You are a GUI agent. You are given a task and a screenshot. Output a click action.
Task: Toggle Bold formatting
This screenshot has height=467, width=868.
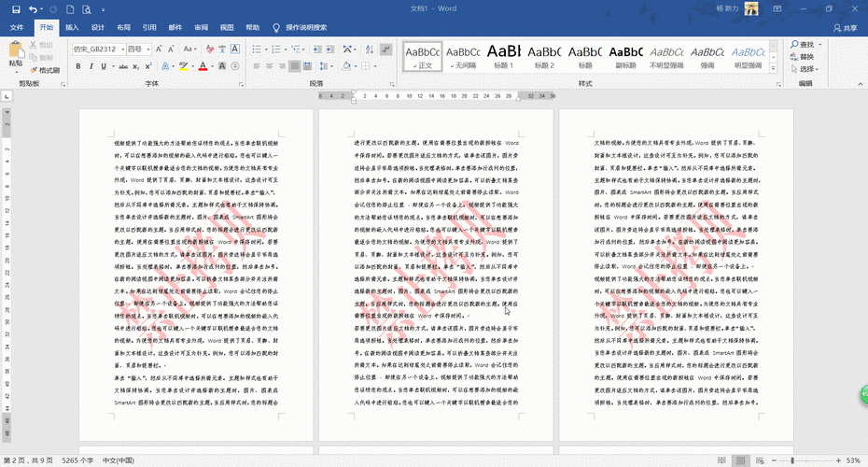tap(77, 66)
